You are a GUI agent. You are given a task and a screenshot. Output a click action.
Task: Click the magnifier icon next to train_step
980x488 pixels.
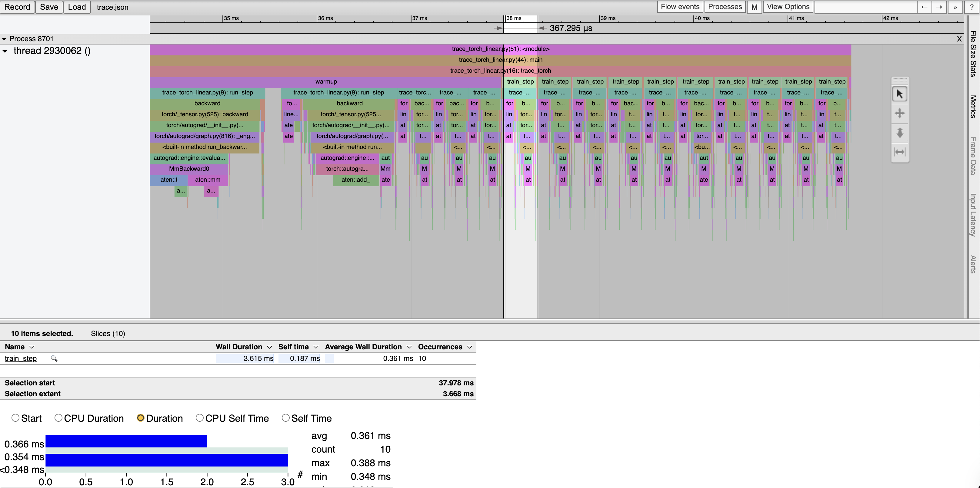click(54, 358)
